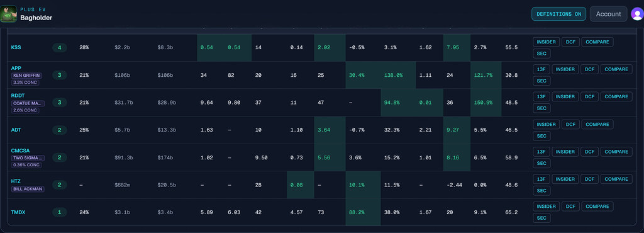Screen dimensions: 644x233
Task: Click the INSIDER button in RDDT row
Action: pyautogui.click(x=565, y=96)
